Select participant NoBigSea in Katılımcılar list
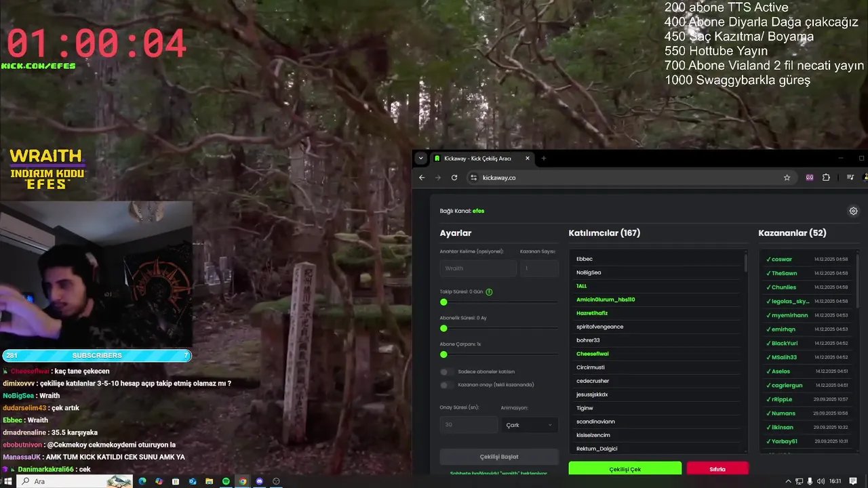The height and width of the screenshot is (488, 868). (x=589, y=272)
